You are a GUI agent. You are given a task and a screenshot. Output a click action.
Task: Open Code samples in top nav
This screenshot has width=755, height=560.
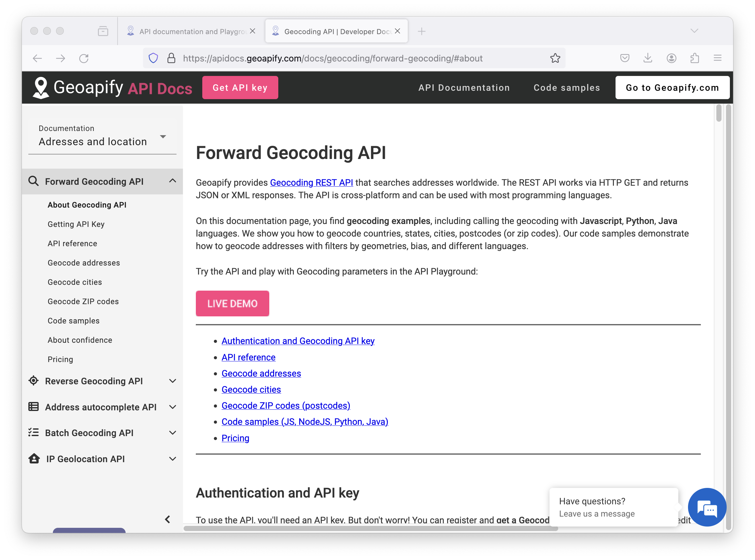(x=567, y=88)
